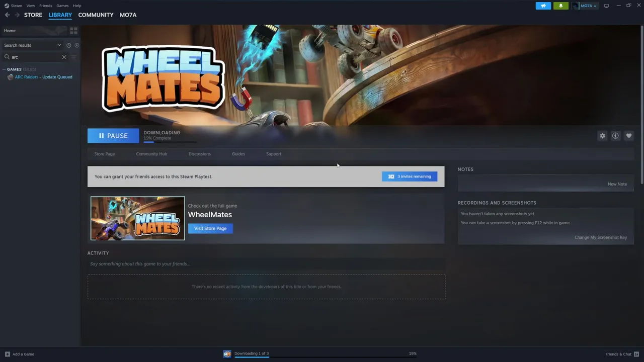Open the Store Page link
The height and width of the screenshot is (362, 644).
105,154
